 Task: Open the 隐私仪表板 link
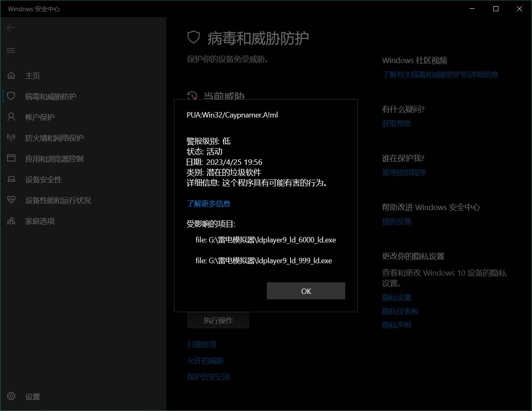(x=400, y=311)
